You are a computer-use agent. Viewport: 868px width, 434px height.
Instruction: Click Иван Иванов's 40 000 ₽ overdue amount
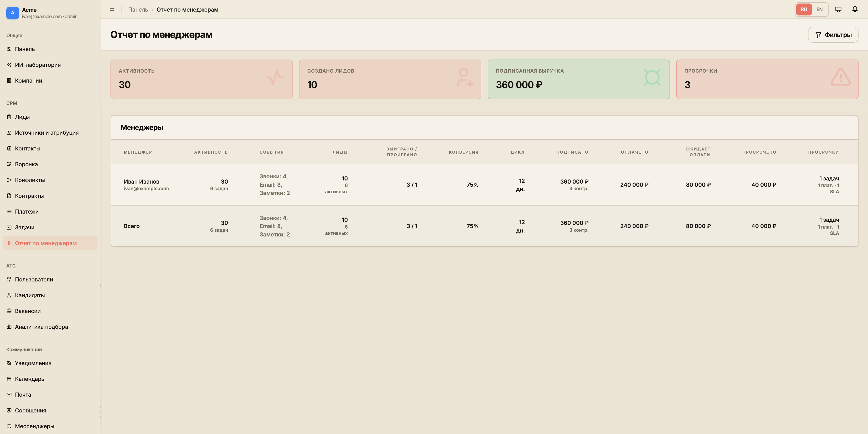[x=764, y=185]
